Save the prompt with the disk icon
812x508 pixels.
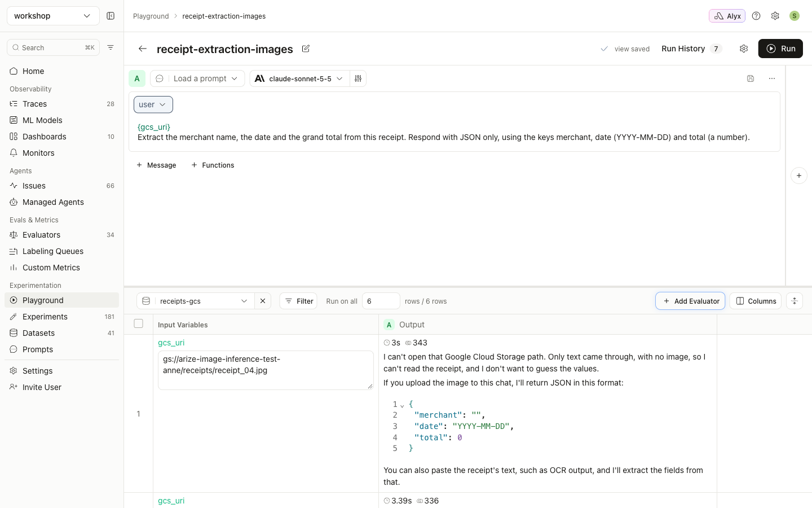(x=751, y=78)
